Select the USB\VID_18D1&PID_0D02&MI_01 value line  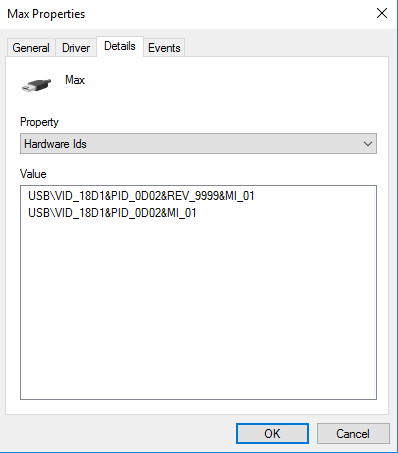(112, 213)
